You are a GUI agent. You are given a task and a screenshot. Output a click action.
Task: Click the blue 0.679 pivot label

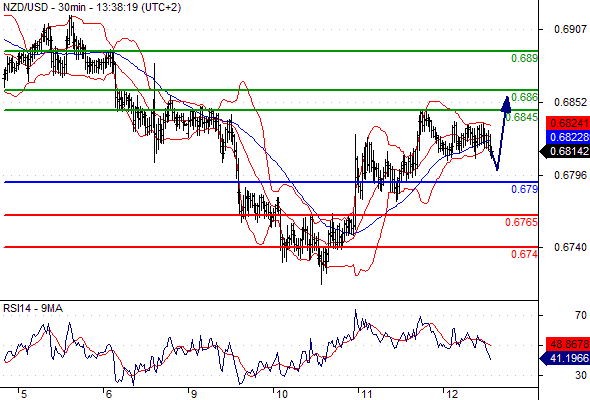pyautogui.click(x=524, y=189)
